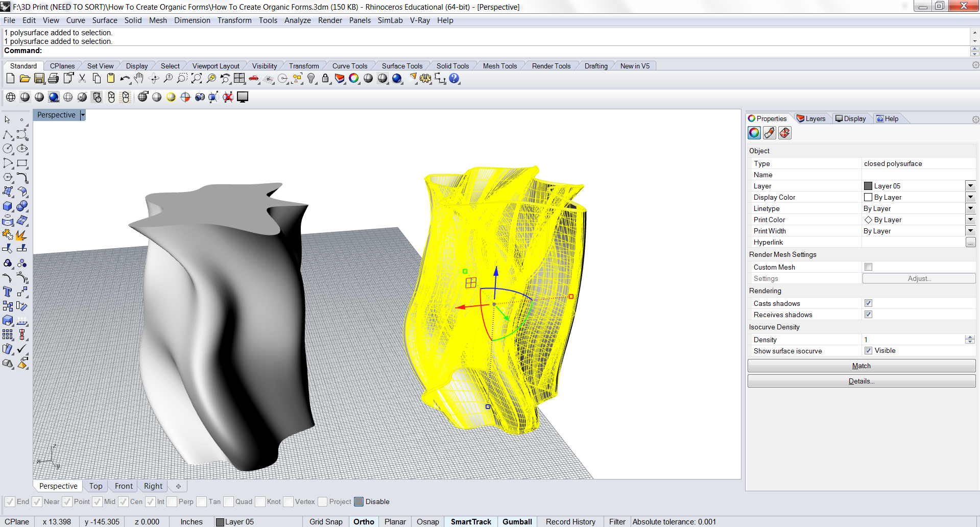Screen dimensions: 980x527
Task: Toggle Show surface isocurve Visible checkbox
Action: [868, 351]
